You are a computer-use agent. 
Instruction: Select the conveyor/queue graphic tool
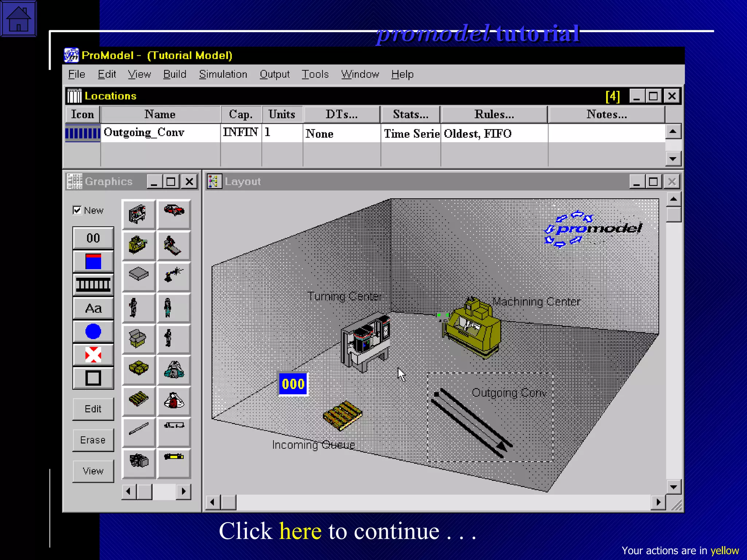pos(93,285)
